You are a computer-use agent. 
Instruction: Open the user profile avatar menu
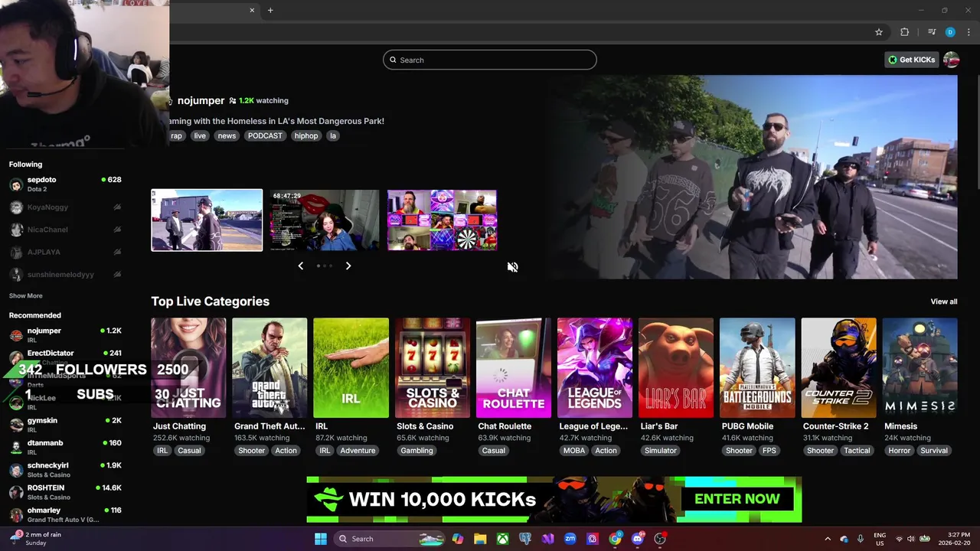[952, 60]
